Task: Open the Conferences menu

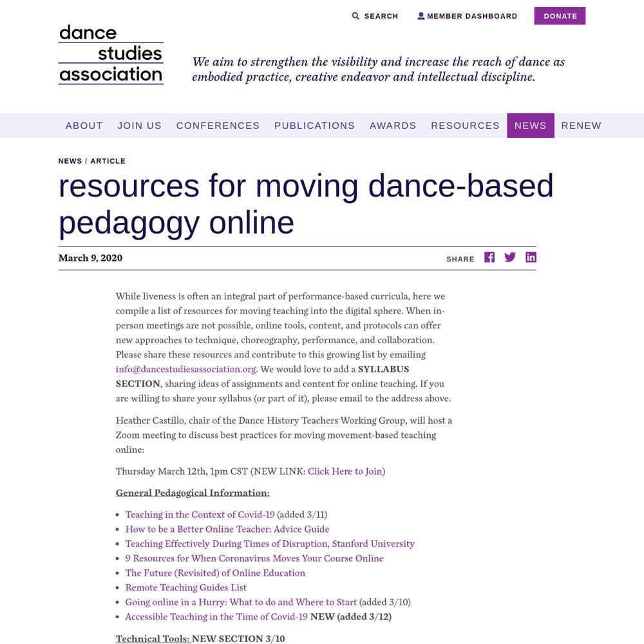Action: pos(218,126)
